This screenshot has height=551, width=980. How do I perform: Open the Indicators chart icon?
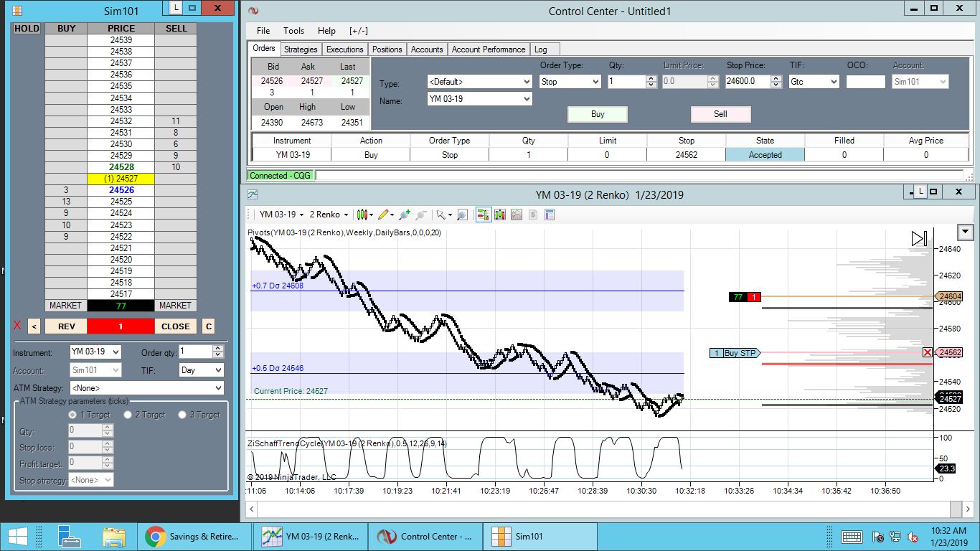click(517, 215)
